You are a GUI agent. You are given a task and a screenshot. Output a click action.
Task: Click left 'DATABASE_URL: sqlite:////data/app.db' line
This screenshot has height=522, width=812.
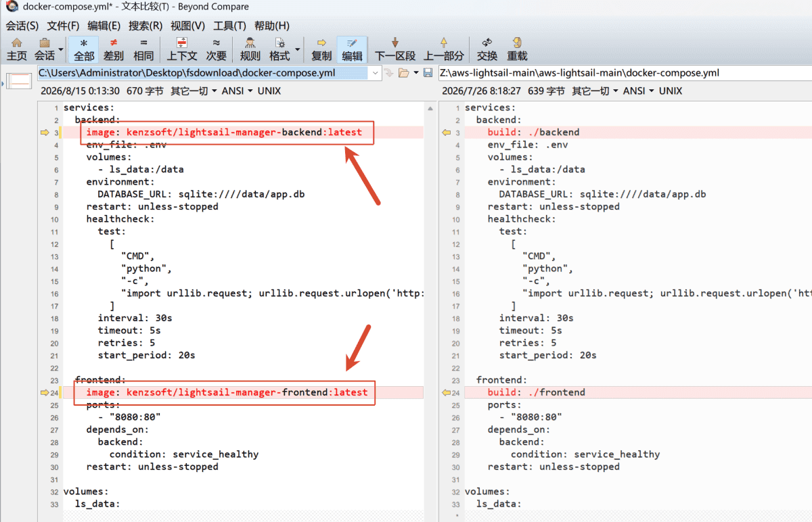201,194
